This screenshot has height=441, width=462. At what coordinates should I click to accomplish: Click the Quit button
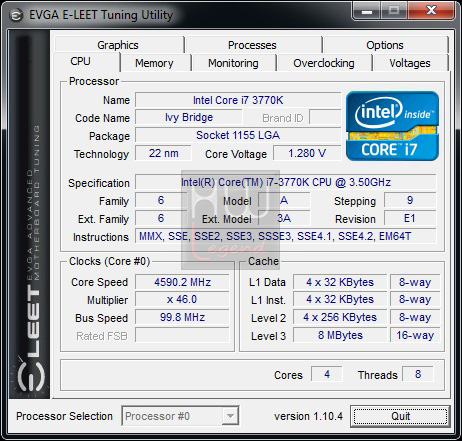[x=400, y=416]
